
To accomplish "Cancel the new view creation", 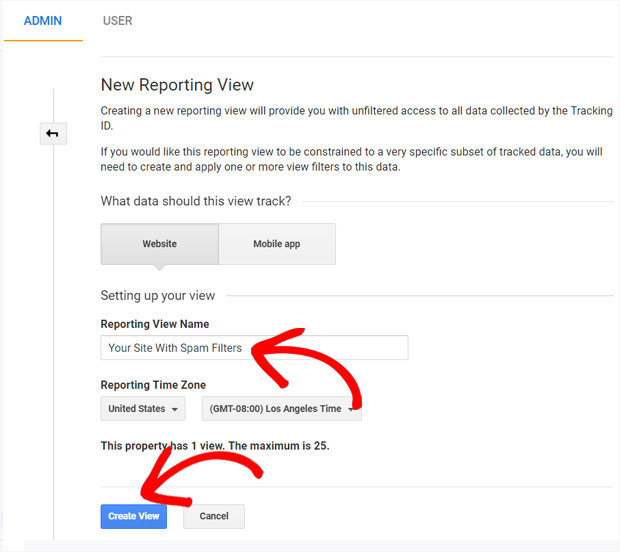I will click(x=214, y=516).
